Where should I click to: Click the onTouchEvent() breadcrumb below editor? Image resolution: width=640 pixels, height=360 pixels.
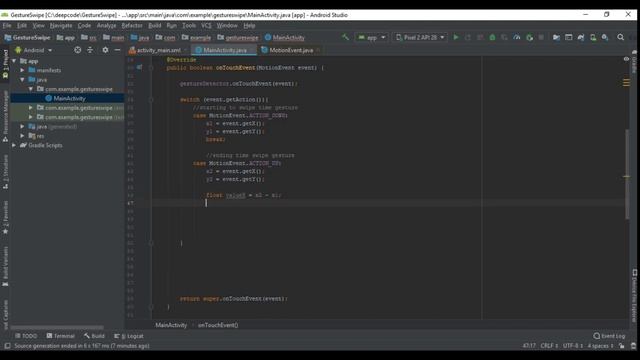218,325
